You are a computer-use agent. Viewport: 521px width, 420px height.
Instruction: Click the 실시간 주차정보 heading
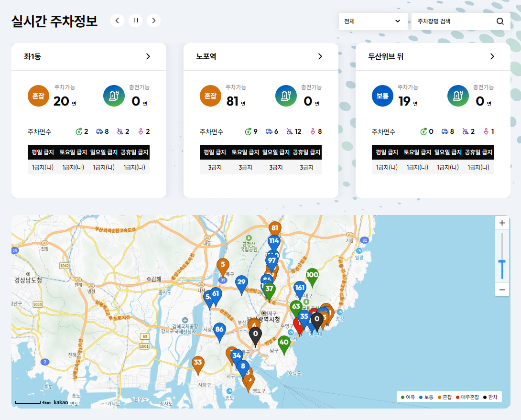(54, 22)
